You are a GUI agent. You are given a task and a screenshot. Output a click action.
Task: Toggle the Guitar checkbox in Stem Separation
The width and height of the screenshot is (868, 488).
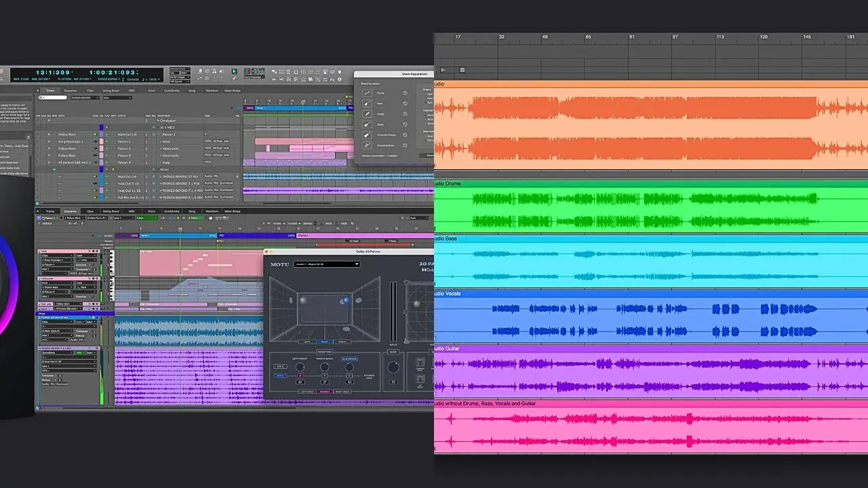click(405, 125)
